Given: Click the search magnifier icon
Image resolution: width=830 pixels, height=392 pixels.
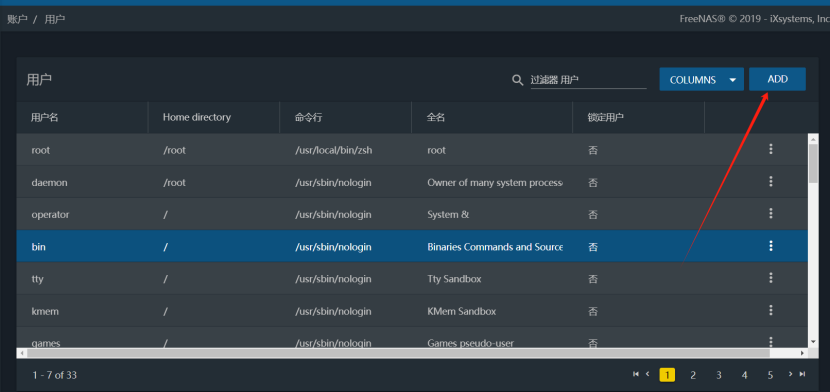Looking at the screenshot, I should [518, 80].
